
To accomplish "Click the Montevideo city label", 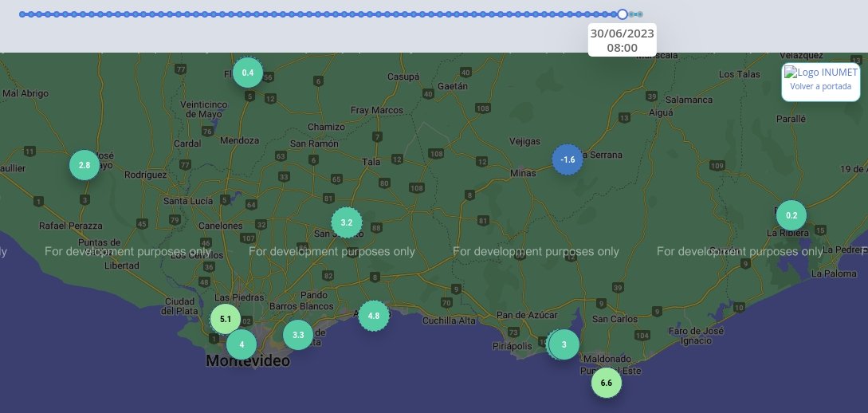I will point(247,361).
